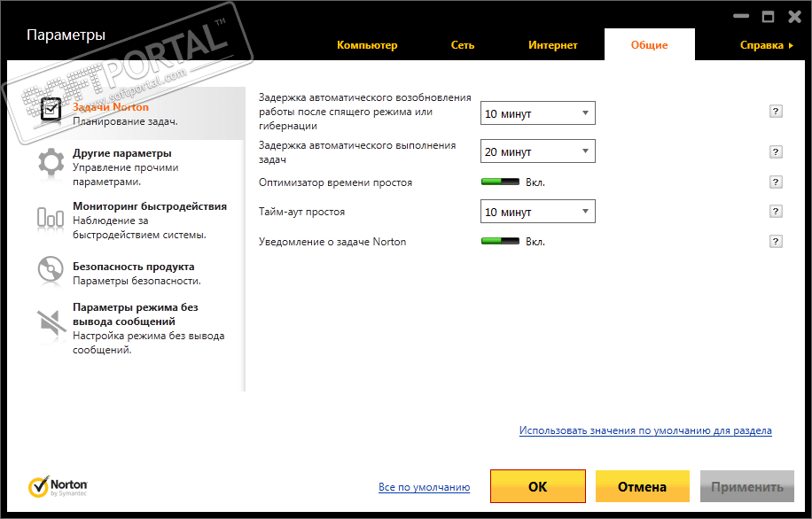The image size is (812, 519).
Task: Open help for Оптимизатор времени простоя
Action: [776, 182]
